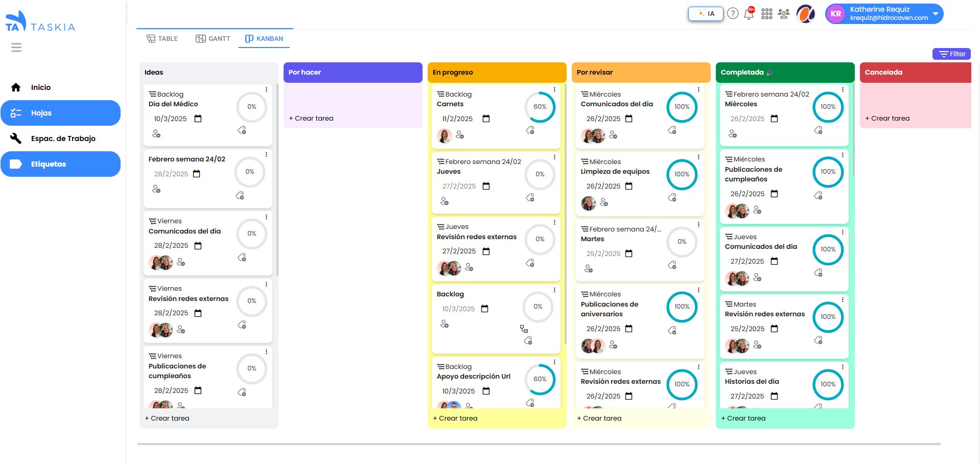Screen dimensions: 980x464
Task: Click calendar icon on Día del Médico card
Action: pos(198,119)
